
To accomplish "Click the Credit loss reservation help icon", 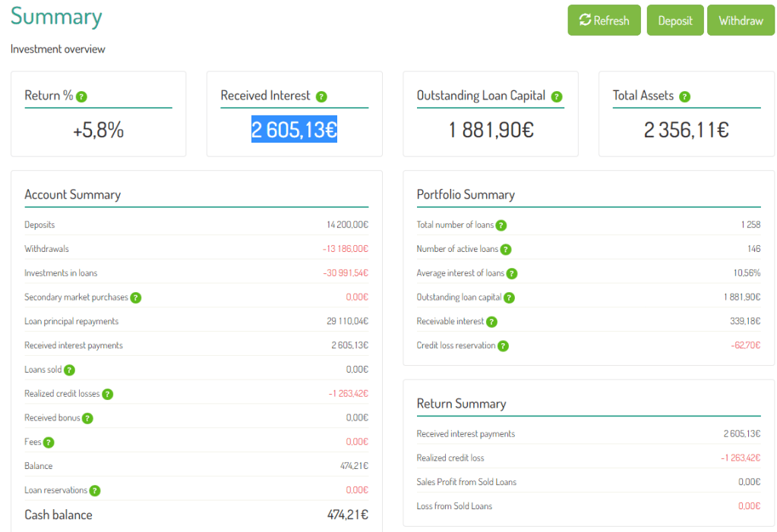I will click(503, 346).
